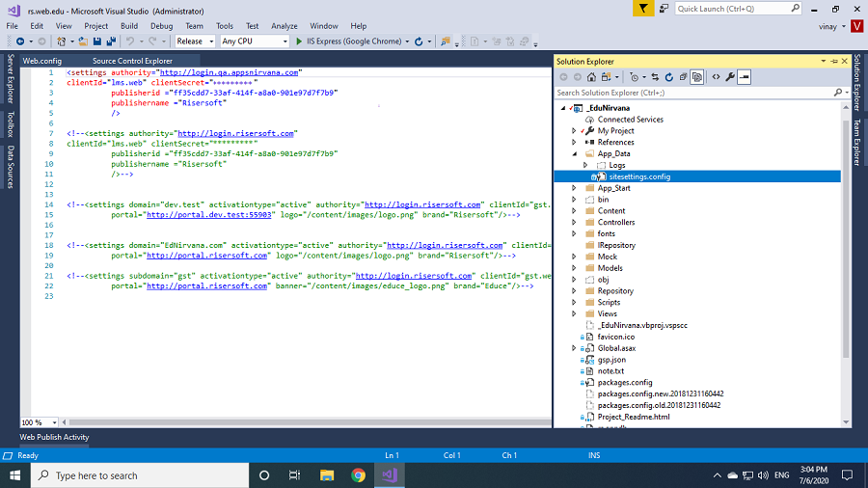This screenshot has height=488, width=868.
Task: Toggle Preview Selected Items button
Action: point(744,77)
